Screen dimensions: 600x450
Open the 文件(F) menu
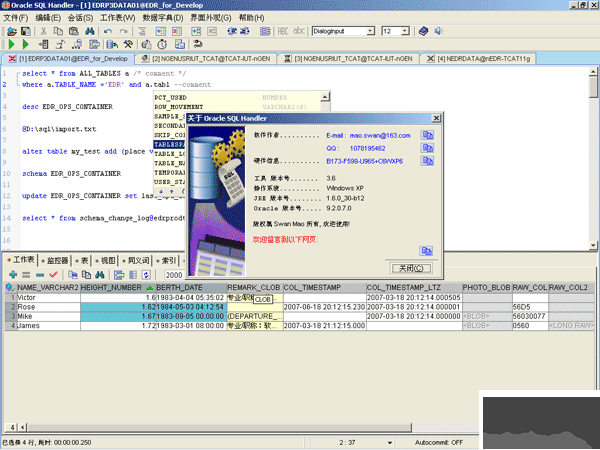point(17,18)
